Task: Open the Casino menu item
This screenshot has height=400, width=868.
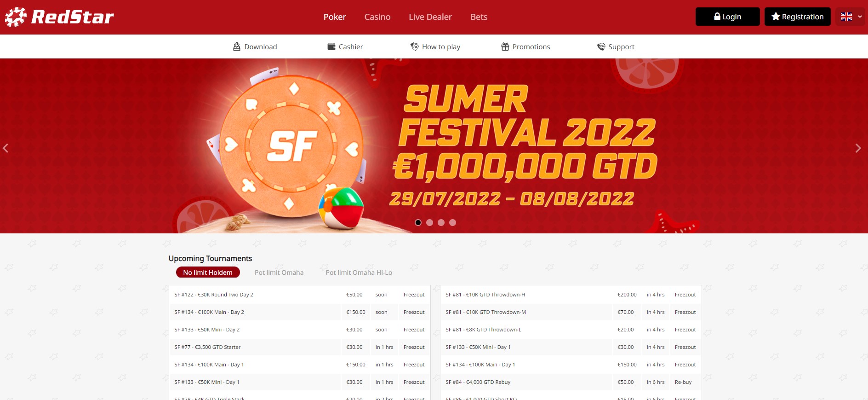Action: pos(377,17)
